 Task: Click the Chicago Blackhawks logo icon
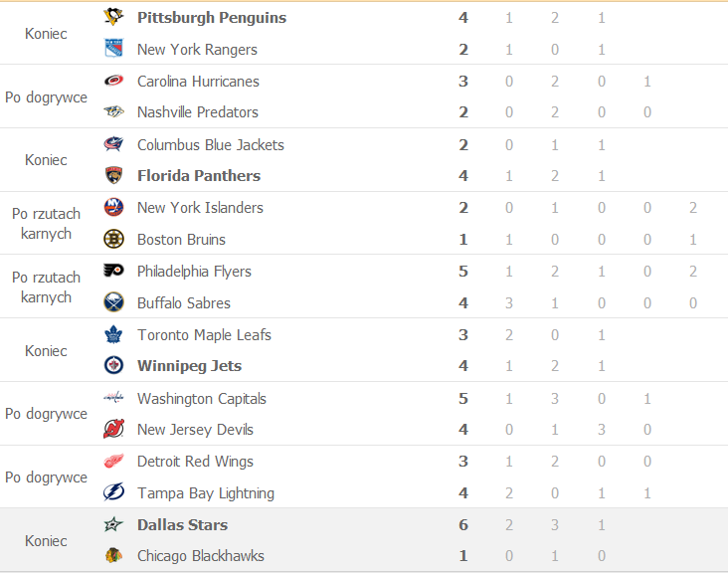click(113, 555)
